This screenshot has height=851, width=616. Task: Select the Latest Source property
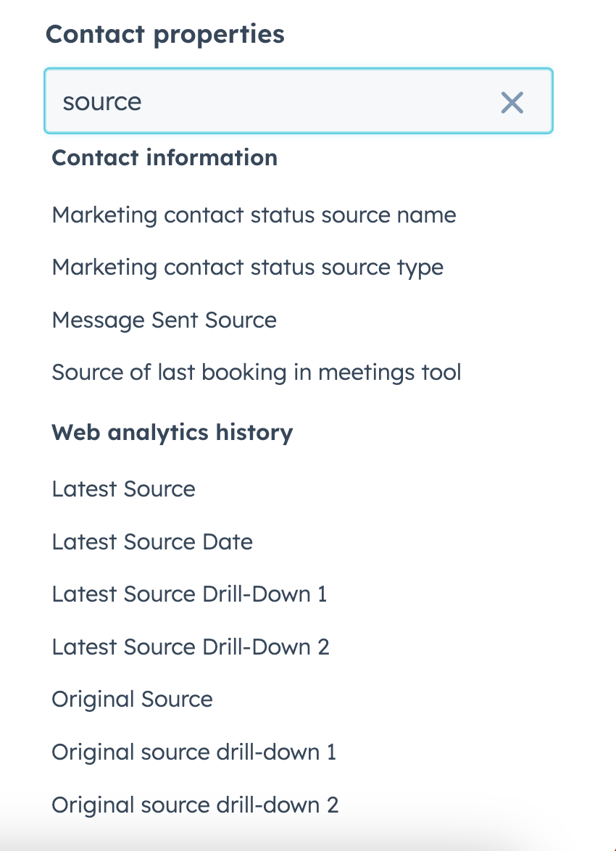[123, 489]
